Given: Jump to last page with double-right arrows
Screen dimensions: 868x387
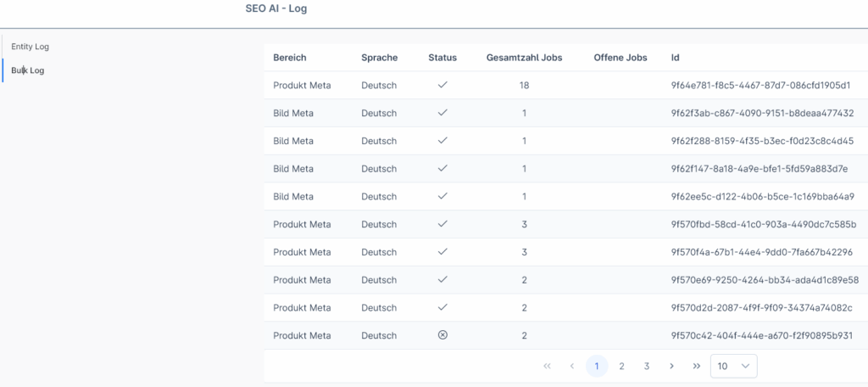Looking at the screenshot, I should (x=697, y=366).
